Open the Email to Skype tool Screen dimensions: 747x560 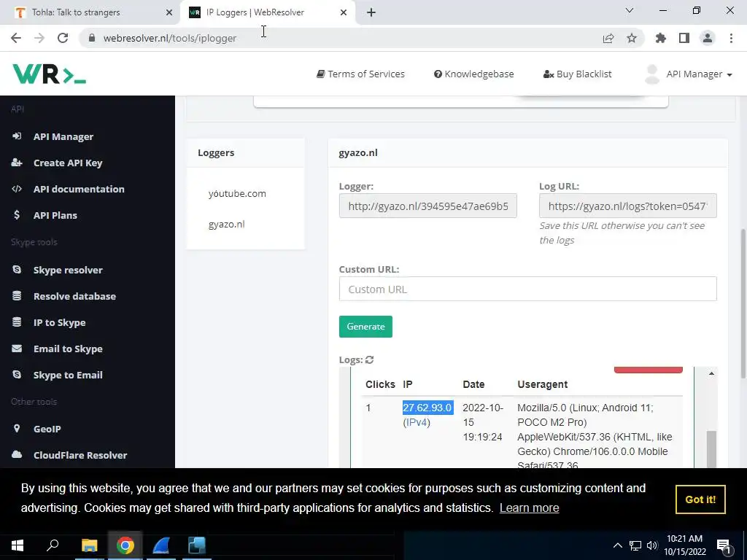pyautogui.click(x=68, y=349)
